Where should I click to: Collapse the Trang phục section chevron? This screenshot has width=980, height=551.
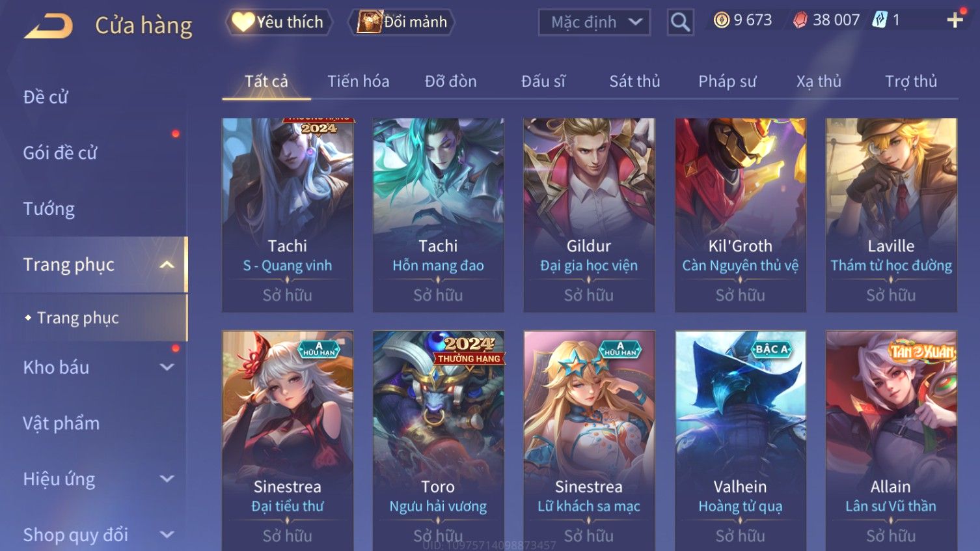167,264
